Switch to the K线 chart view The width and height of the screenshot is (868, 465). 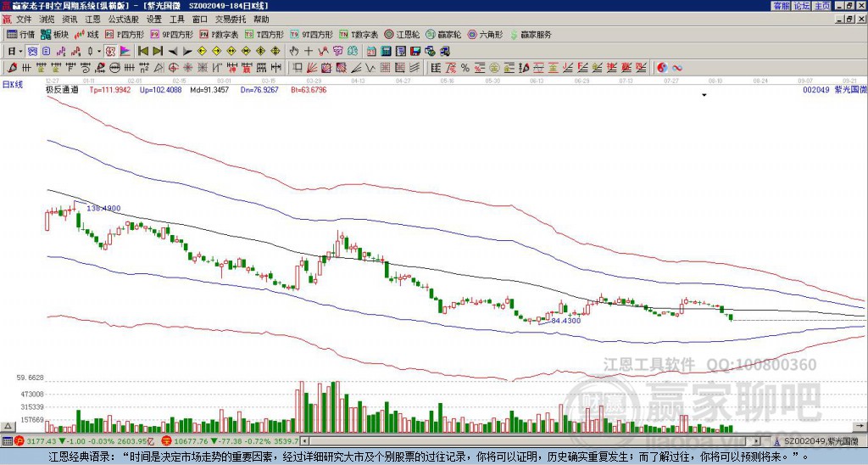click(x=86, y=34)
